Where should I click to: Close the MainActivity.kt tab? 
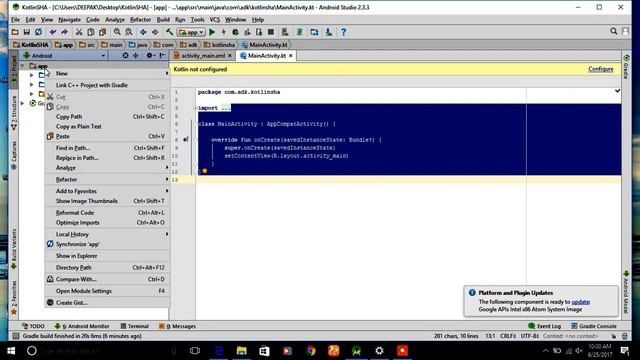(291, 56)
